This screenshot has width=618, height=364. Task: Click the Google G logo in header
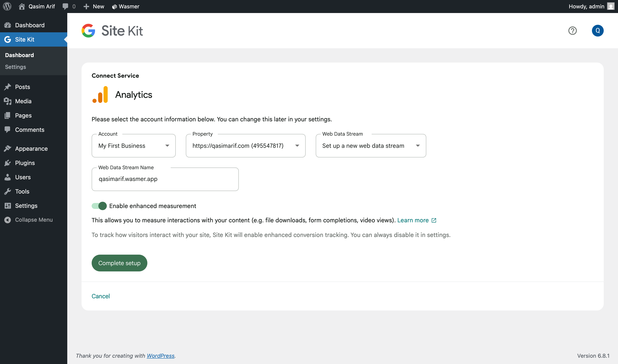(88, 31)
